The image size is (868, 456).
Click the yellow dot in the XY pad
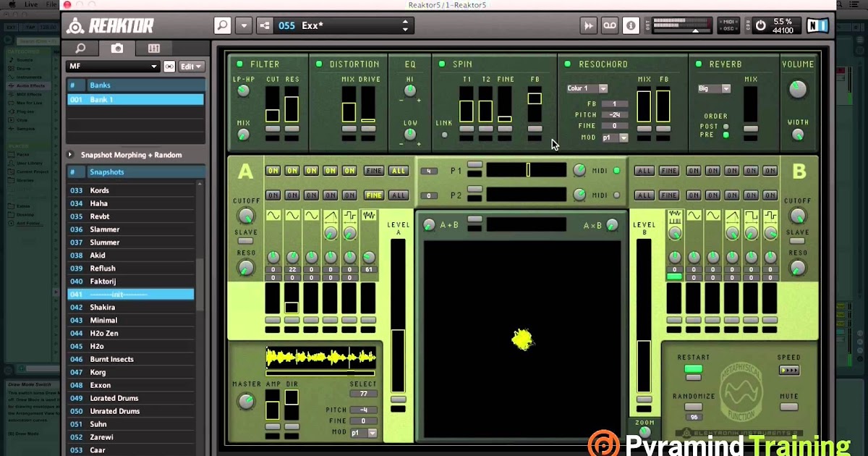tap(522, 339)
